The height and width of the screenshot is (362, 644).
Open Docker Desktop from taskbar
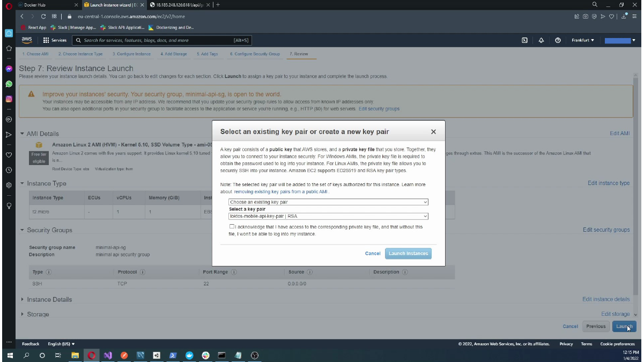click(x=189, y=355)
